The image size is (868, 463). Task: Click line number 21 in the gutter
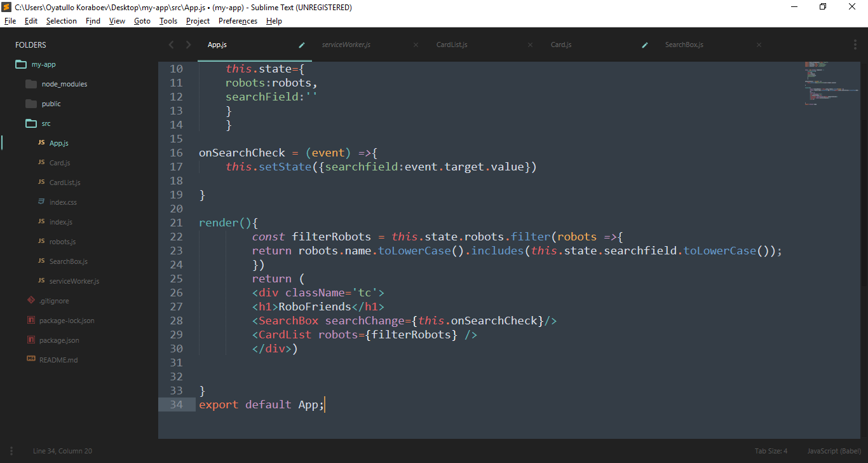[x=177, y=223]
